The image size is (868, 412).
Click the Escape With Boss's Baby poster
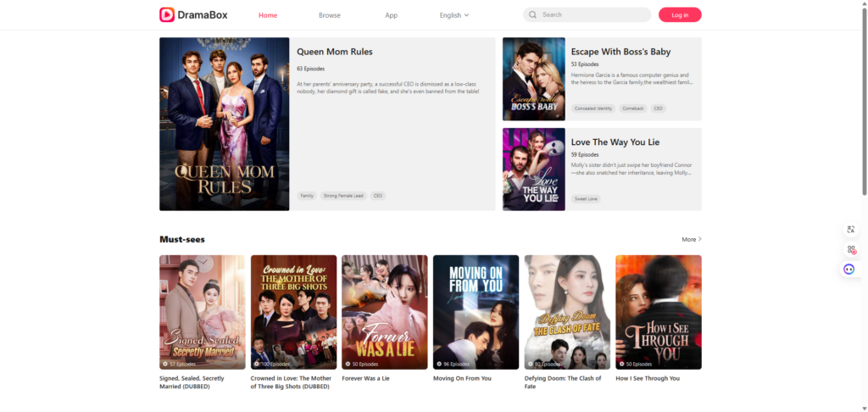tap(534, 79)
